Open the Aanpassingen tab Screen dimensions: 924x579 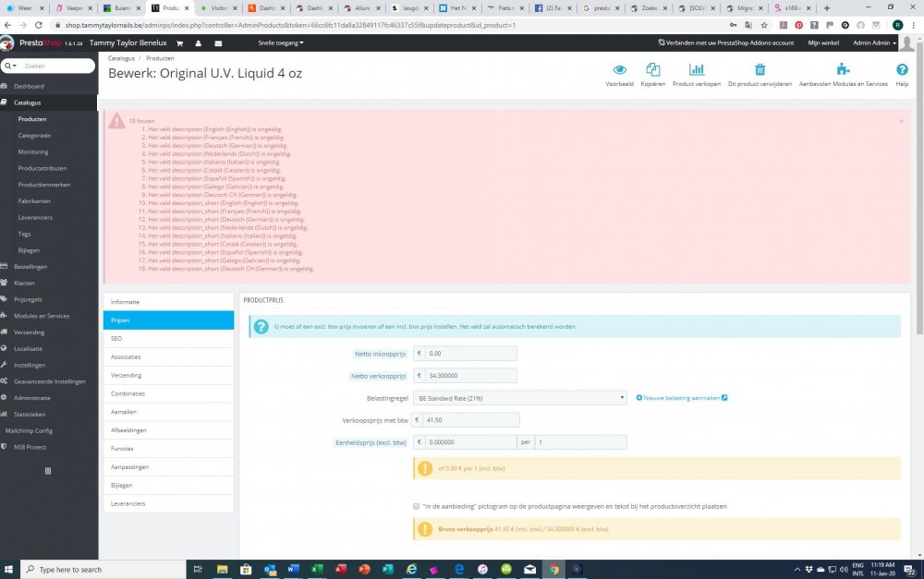click(x=168, y=466)
